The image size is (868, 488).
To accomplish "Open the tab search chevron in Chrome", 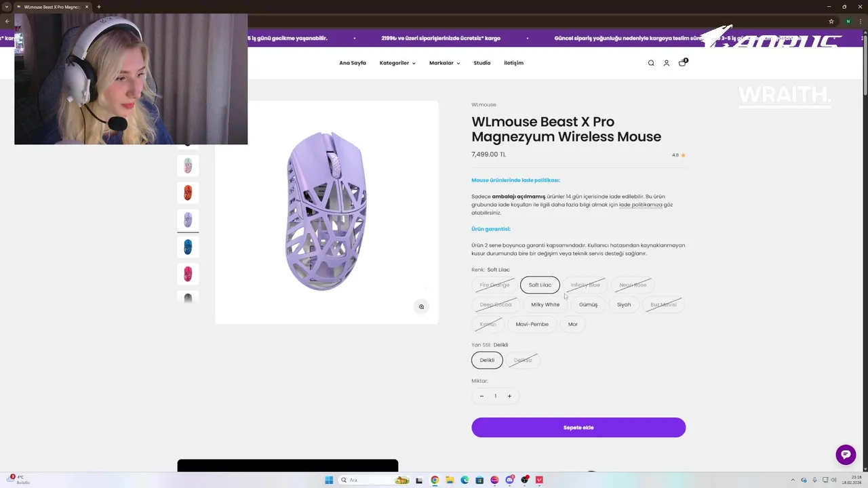I will pos(5,7).
